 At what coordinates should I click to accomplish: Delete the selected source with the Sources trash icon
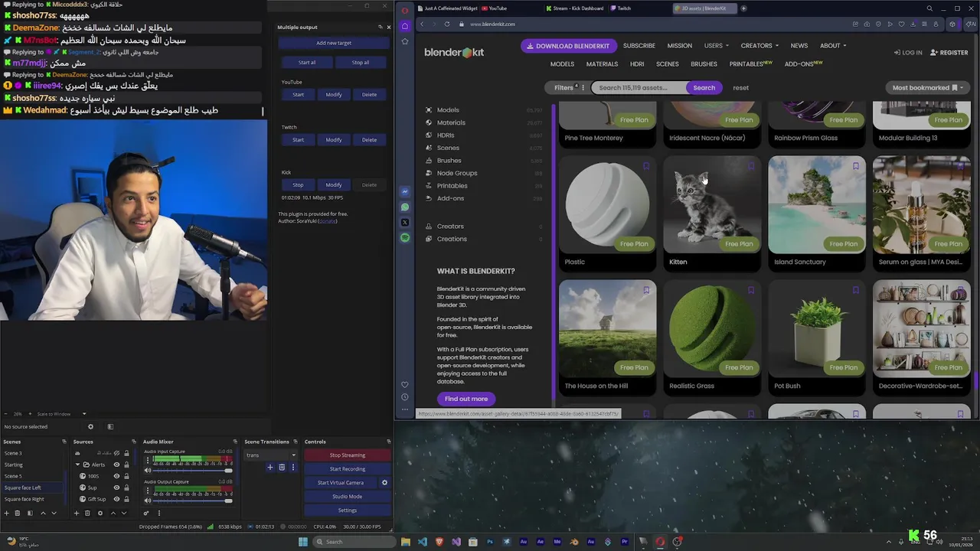pos(87,513)
